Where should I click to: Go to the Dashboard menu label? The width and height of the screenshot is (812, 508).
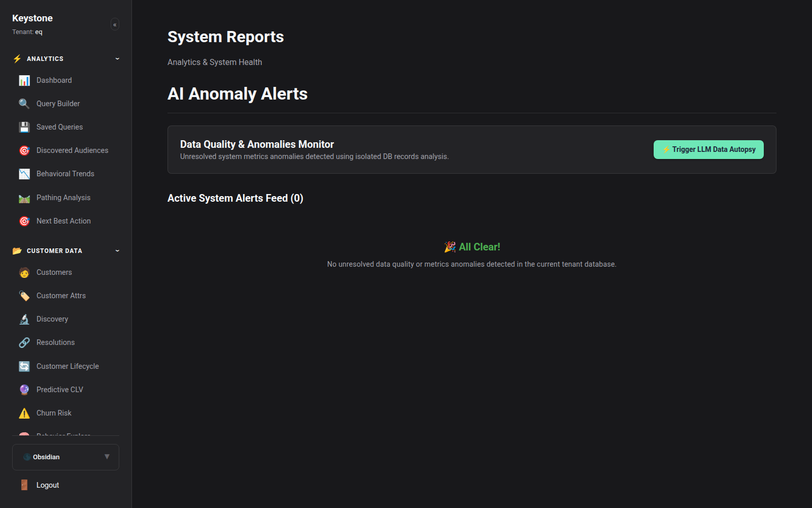54,80
